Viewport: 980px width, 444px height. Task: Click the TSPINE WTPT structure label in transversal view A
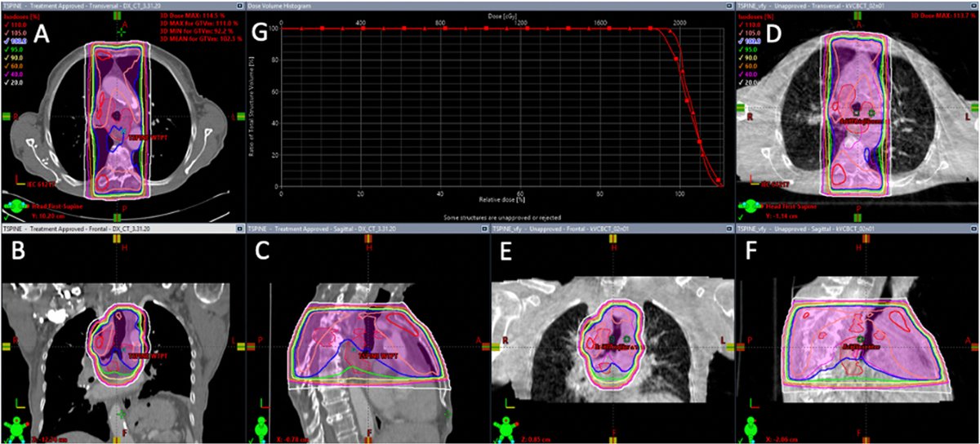(148, 139)
